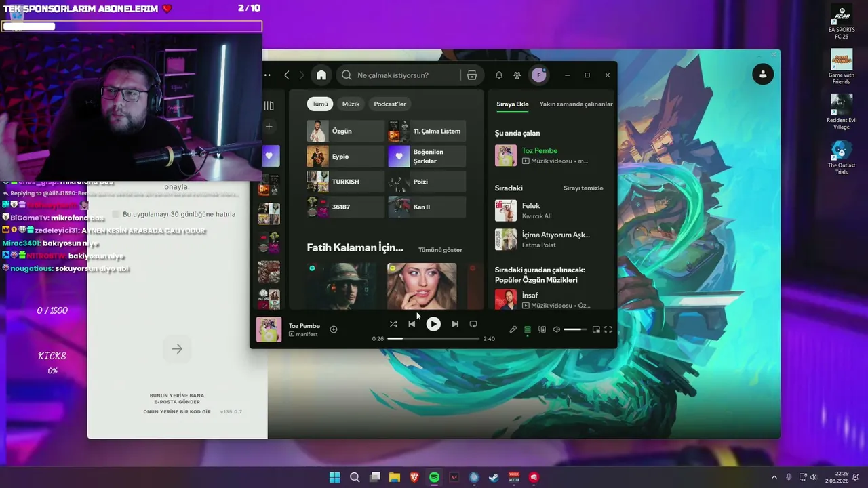Add Toz Pembe to Liked Songs
This screenshot has width=868, height=488.
click(x=334, y=329)
